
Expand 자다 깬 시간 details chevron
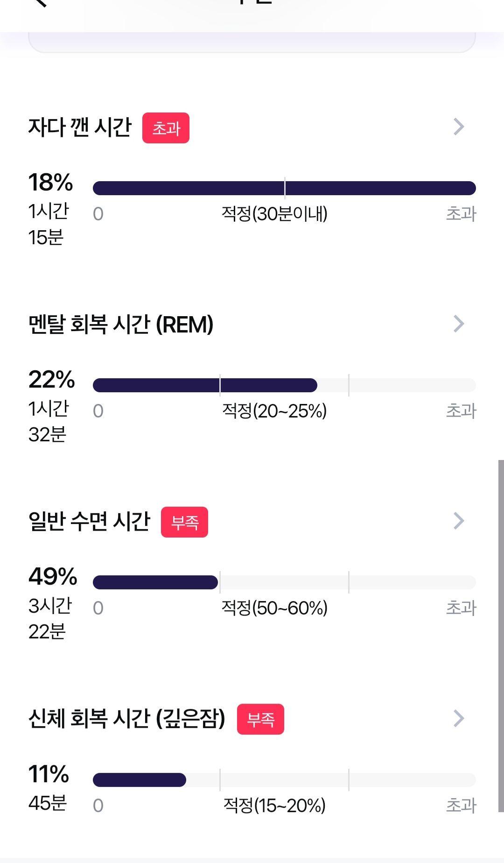coord(459,127)
